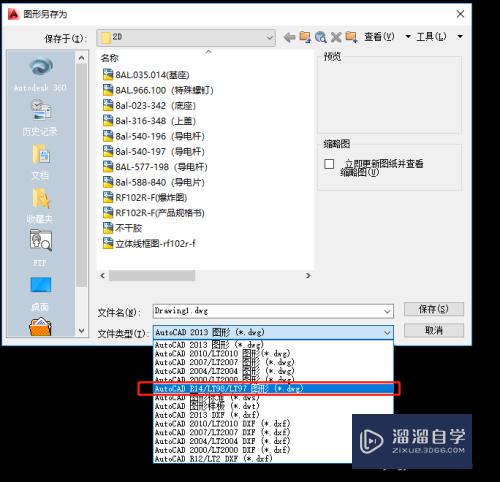
Task: Select file icon for 8AL-577-198 (导电杆)
Action: coord(108,166)
